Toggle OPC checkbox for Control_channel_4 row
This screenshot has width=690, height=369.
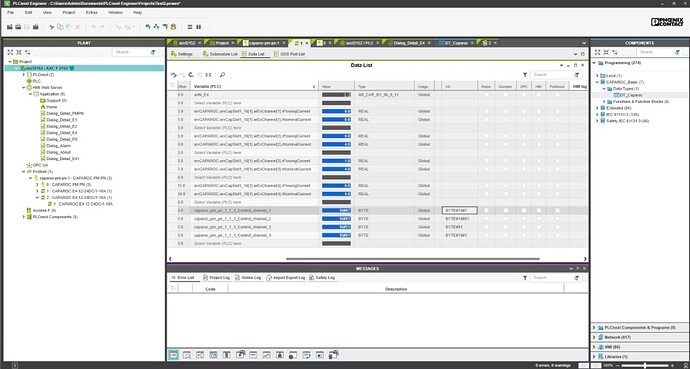pyautogui.click(x=524, y=235)
